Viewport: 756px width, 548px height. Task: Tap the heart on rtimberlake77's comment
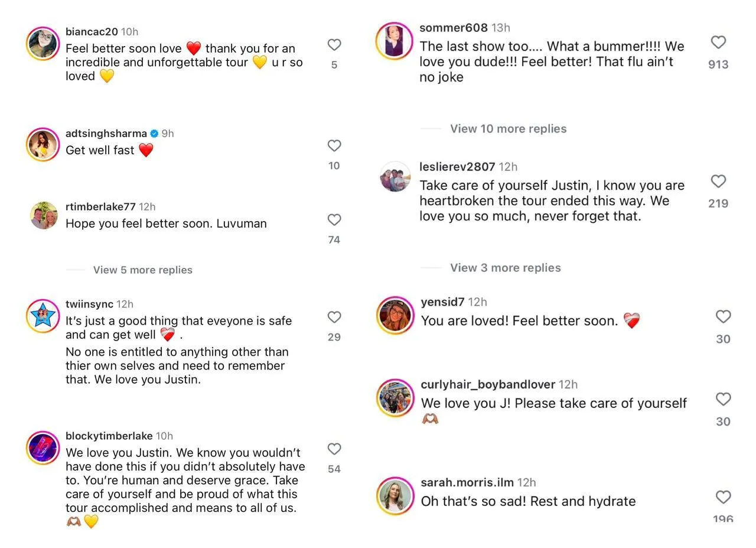pyautogui.click(x=334, y=220)
